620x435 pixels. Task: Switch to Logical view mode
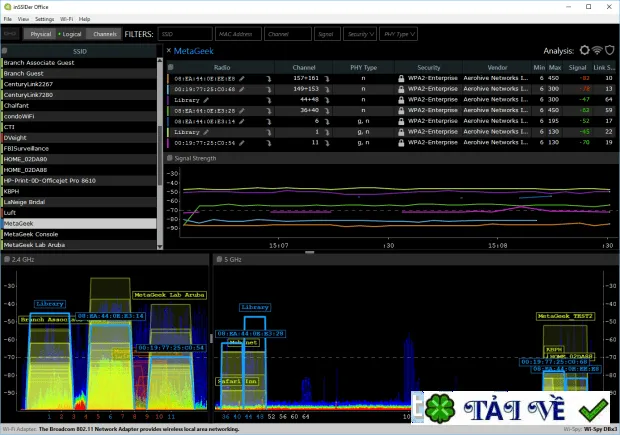point(70,34)
